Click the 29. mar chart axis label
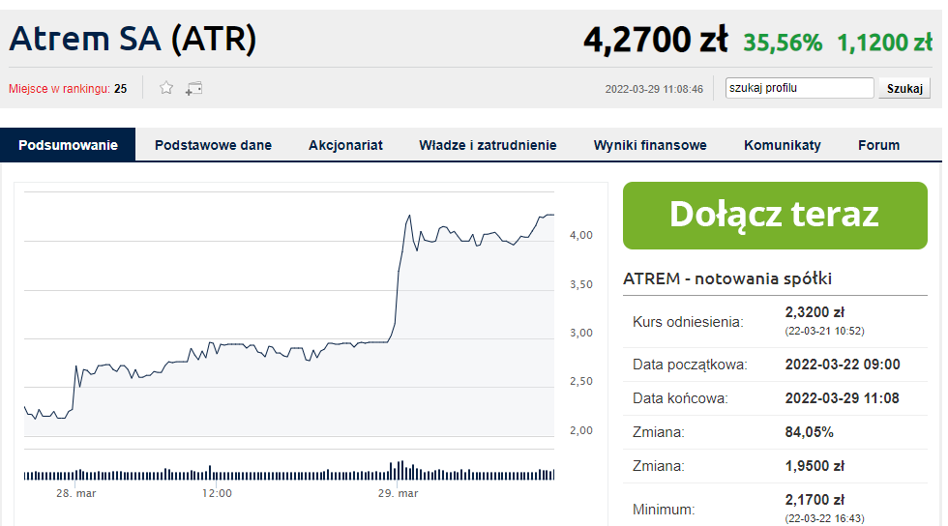Image resolution: width=948 pixels, height=526 pixels. (x=398, y=493)
